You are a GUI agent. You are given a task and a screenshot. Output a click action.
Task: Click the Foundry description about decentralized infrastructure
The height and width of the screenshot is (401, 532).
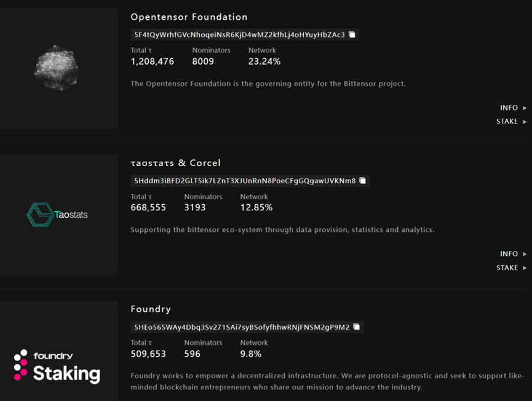click(327, 381)
